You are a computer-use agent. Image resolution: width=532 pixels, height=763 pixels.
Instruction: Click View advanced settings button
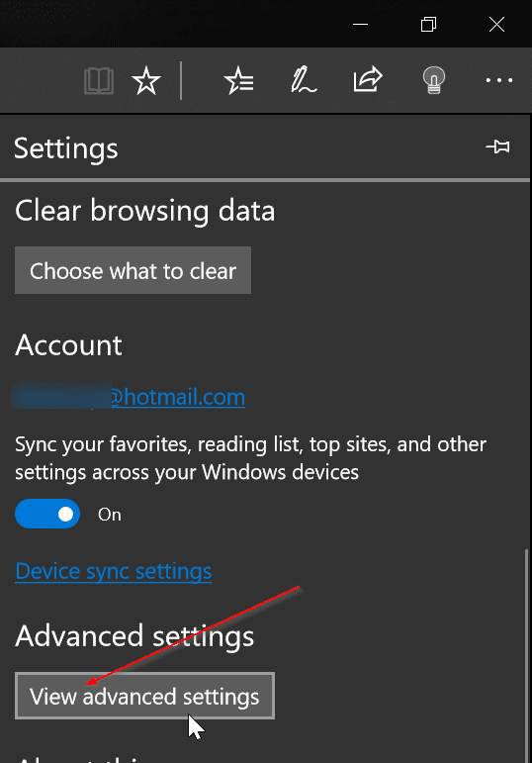click(x=145, y=696)
